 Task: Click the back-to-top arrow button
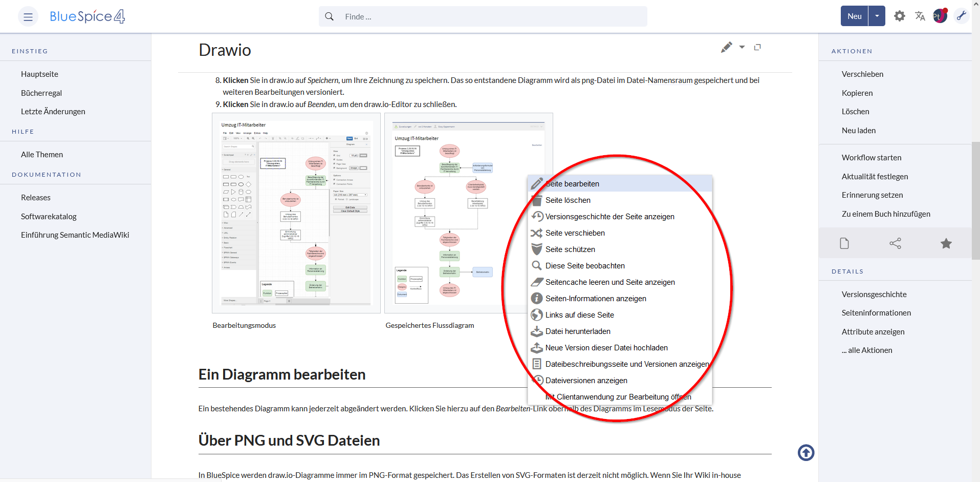(806, 452)
